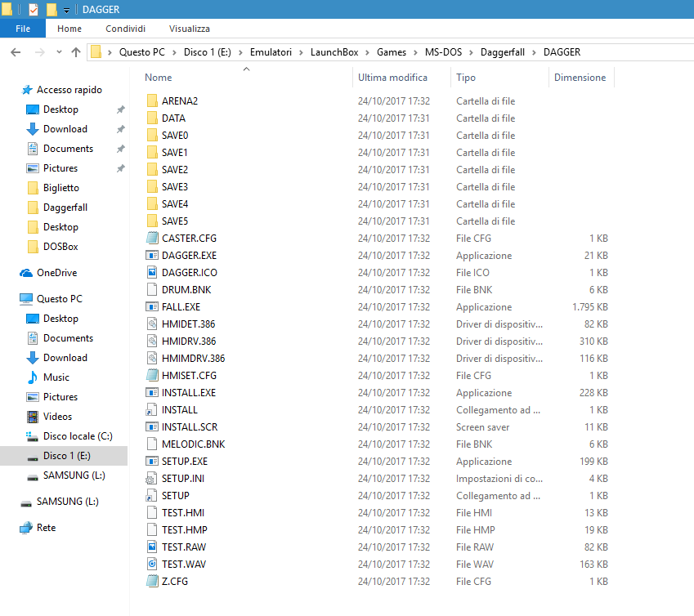The height and width of the screenshot is (616, 694).
Task: Navigate to Games in the breadcrumb
Action: click(392, 52)
